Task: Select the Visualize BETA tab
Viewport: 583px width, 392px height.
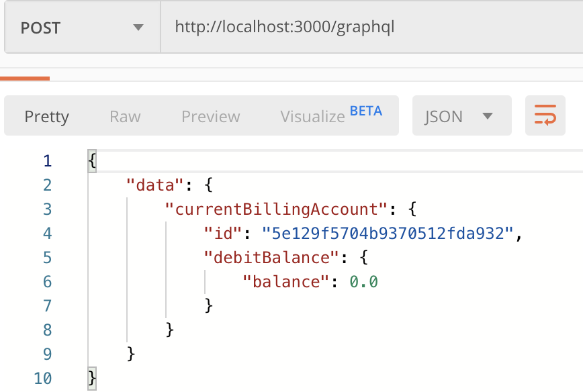Action: coord(313,116)
